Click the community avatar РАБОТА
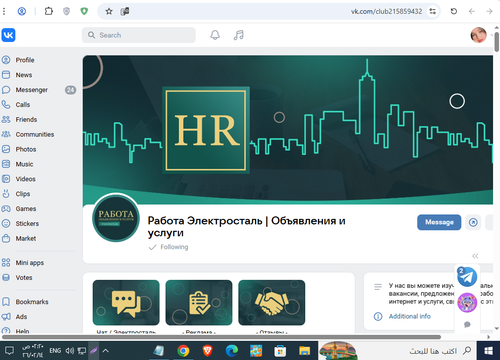 click(x=116, y=219)
